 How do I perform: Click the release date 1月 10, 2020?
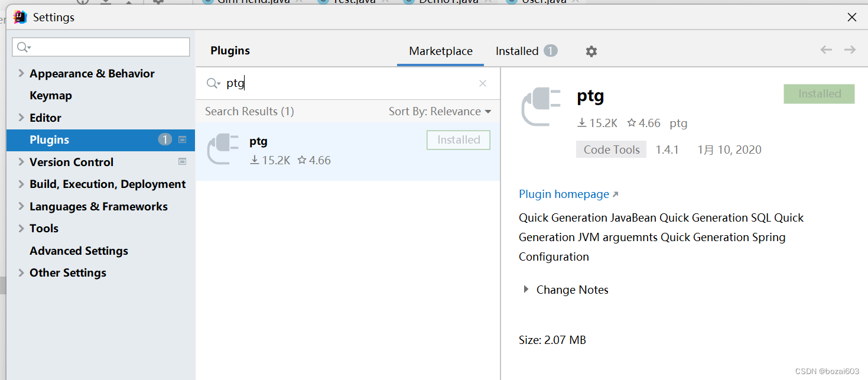pos(729,150)
